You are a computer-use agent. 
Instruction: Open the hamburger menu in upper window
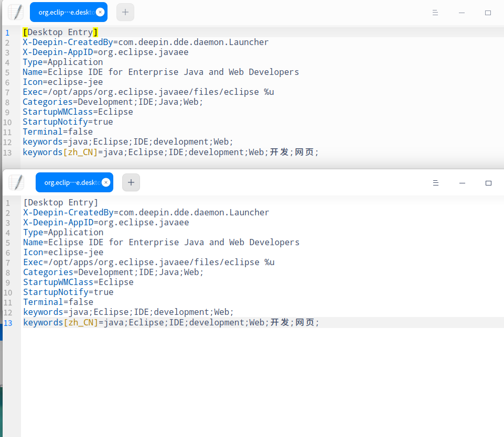435,13
